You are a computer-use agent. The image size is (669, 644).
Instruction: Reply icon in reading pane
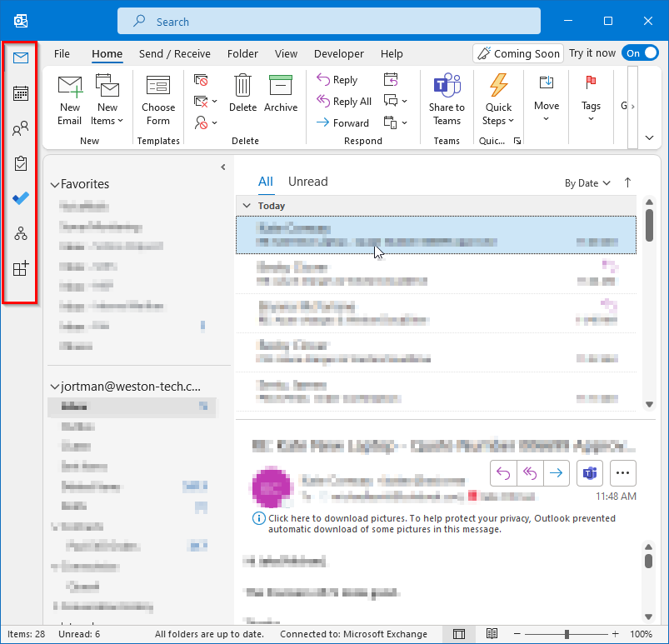(x=503, y=473)
